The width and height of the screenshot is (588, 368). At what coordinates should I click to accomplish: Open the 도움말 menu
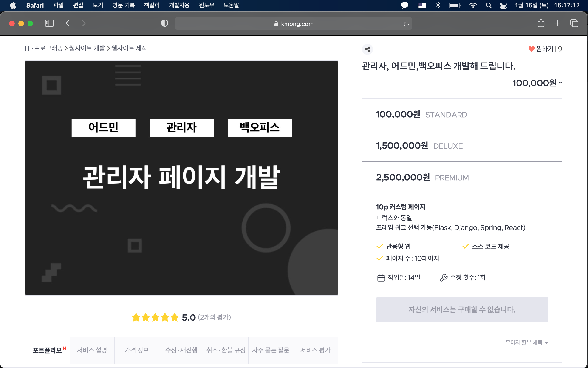231,5
